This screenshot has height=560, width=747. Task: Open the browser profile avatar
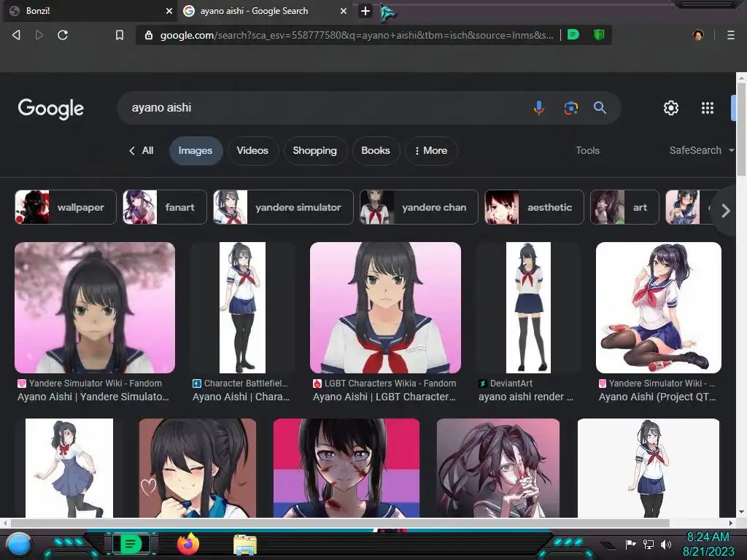click(x=698, y=35)
